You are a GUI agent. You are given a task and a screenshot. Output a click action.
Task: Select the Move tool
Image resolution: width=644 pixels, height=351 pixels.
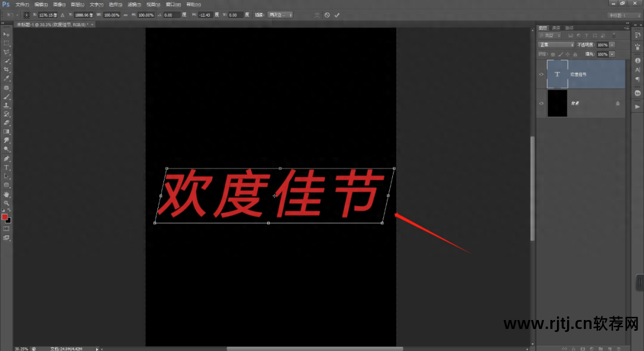[x=7, y=34]
